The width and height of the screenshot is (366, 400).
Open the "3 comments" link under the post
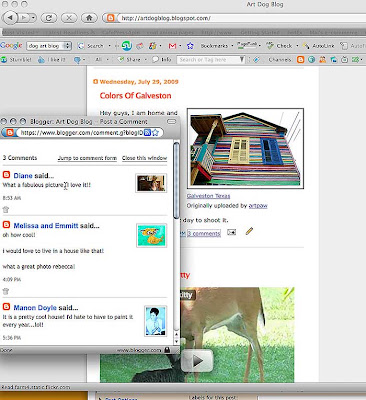[204, 233]
